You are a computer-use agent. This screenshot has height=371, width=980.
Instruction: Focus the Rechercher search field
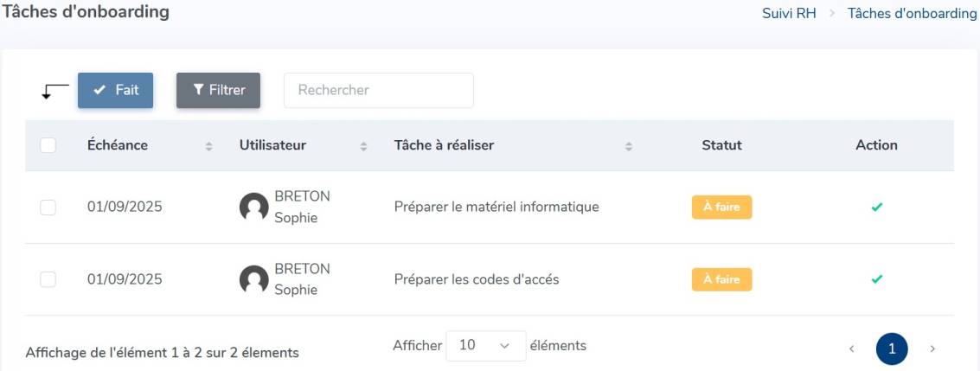pyautogui.click(x=379, y=90)
